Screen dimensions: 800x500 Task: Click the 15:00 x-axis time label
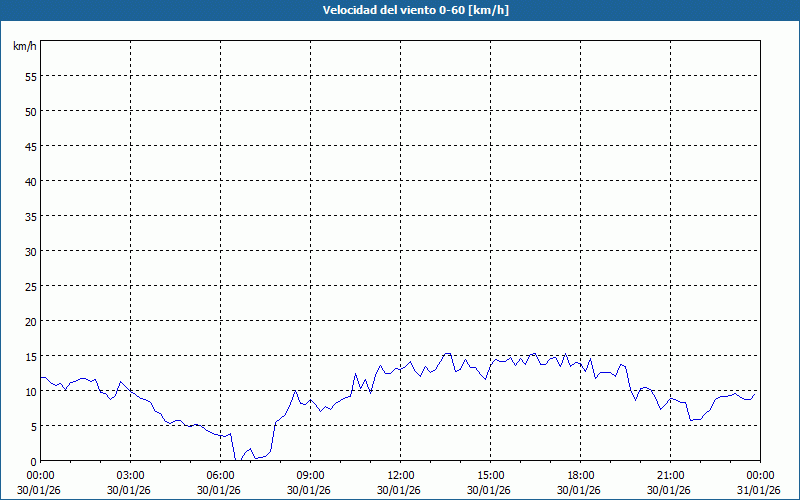click(x=490, y=475)
